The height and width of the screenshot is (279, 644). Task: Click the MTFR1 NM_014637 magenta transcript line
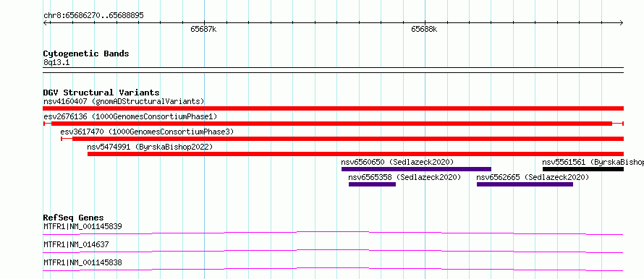(x=333, y=251)
